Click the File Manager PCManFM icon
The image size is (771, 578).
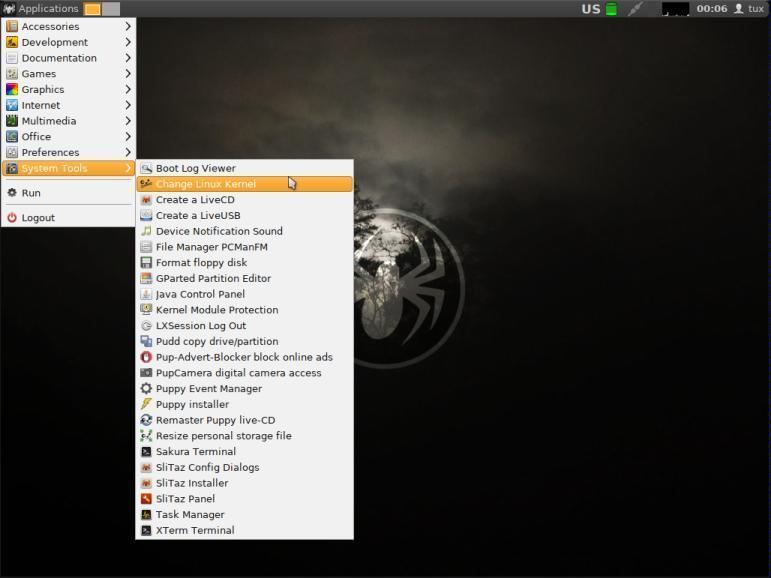click(x=146, y=247)
